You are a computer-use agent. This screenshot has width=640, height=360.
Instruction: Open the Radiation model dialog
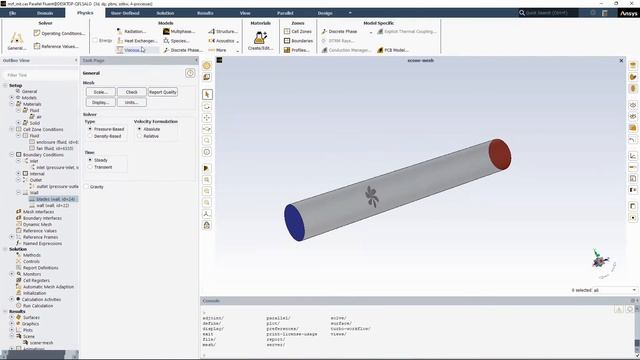[131, 31]
